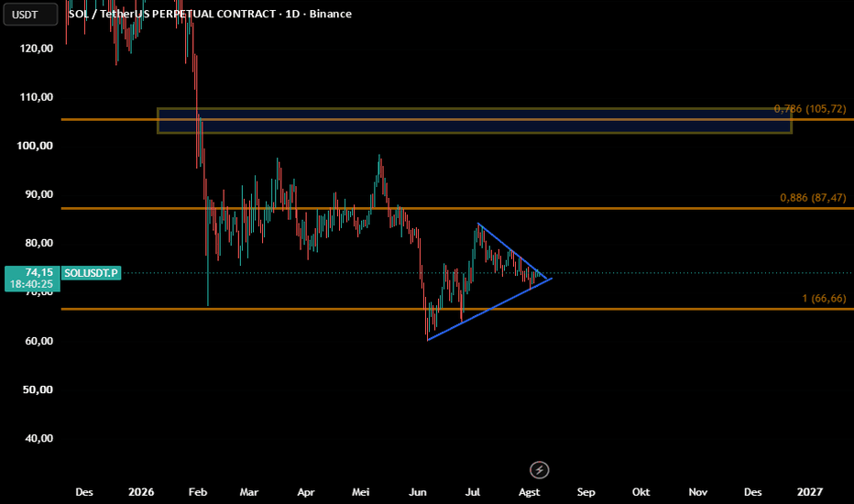The width and height of the screenshot is (854, 504).
Task: Click the 80,00 price axis label
Action: pos(38,243)
